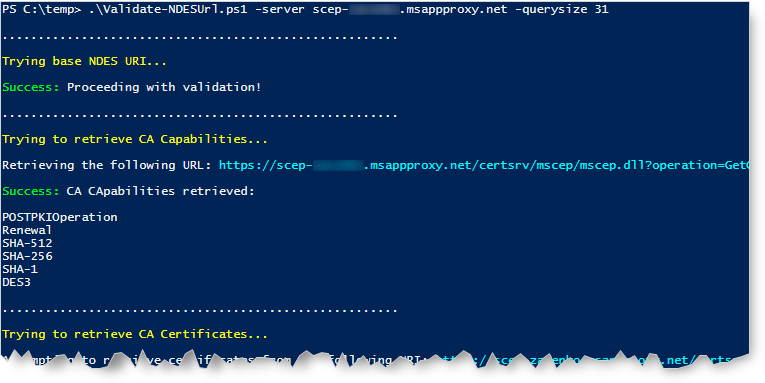Click the -querysize parameter in command

[551, 9]
